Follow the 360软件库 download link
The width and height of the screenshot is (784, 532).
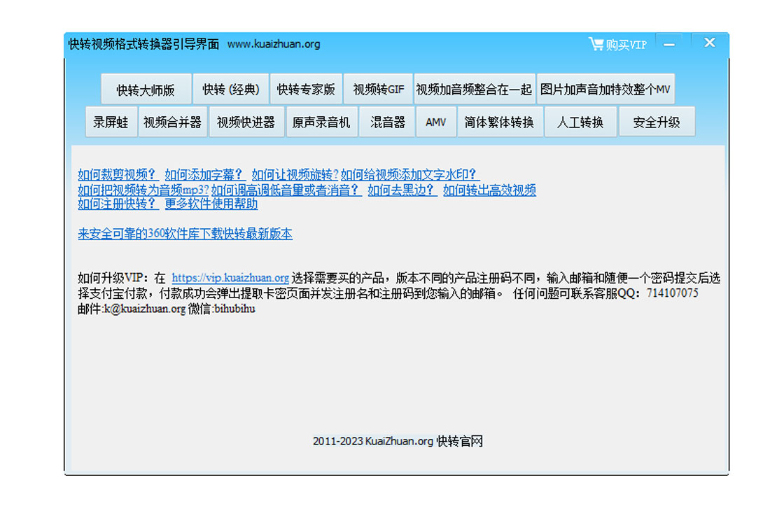coord(185,234)
